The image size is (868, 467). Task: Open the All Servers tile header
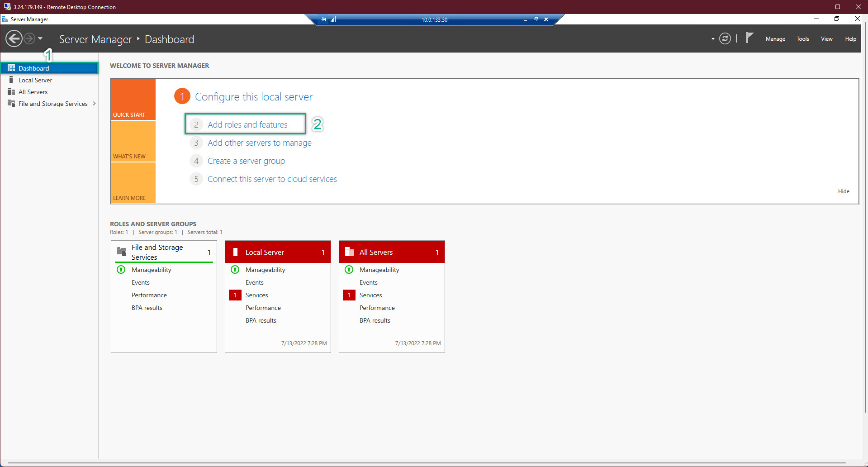392,252
